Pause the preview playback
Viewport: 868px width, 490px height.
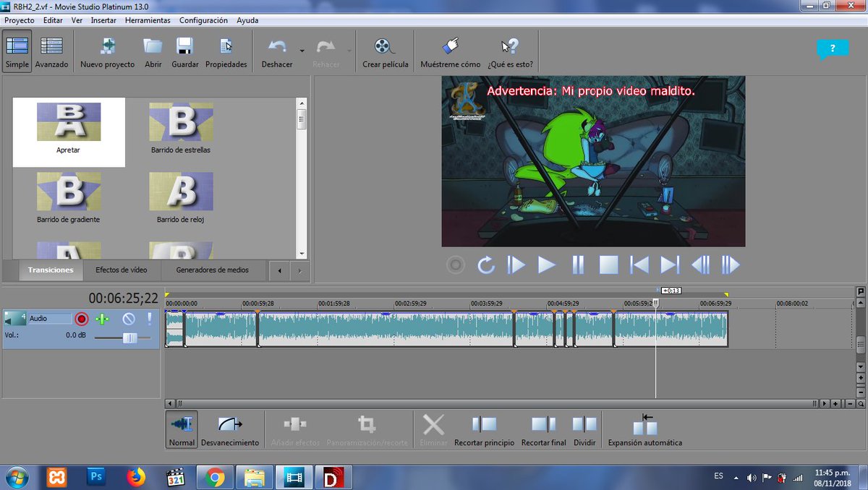point(578,265)
